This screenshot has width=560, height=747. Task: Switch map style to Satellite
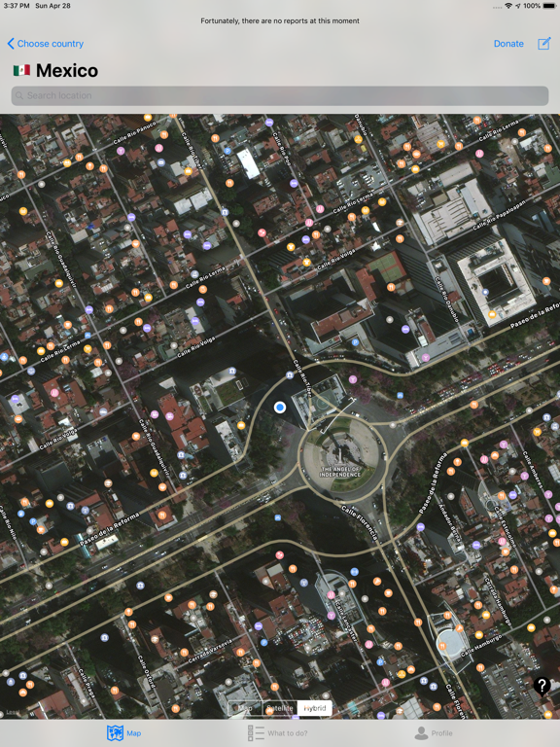pos(280,708)
